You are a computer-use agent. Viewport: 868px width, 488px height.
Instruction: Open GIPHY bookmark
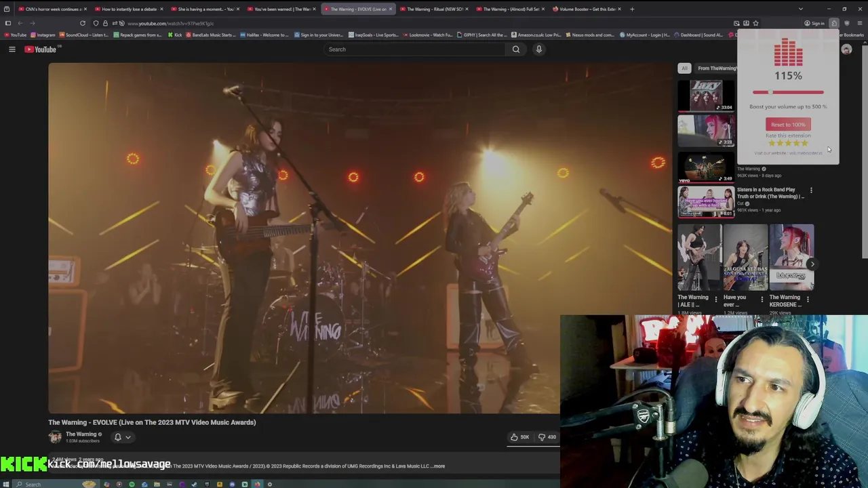click(x=482, y=35)
